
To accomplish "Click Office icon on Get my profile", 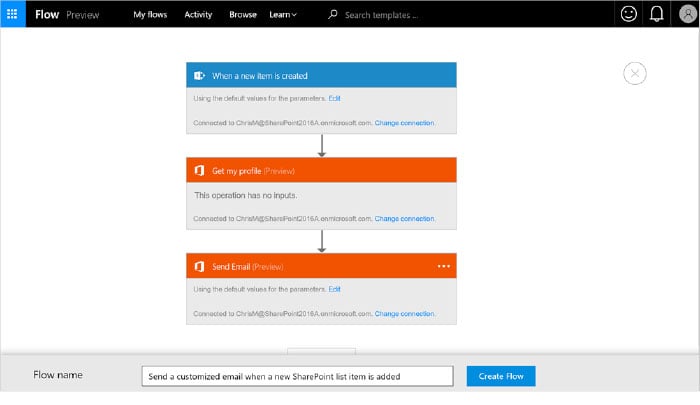I will pos(200,171).
